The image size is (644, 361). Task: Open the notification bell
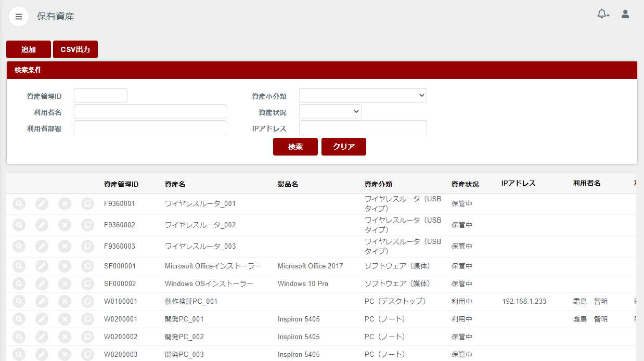pyautogui.click(x=601, y=13)
